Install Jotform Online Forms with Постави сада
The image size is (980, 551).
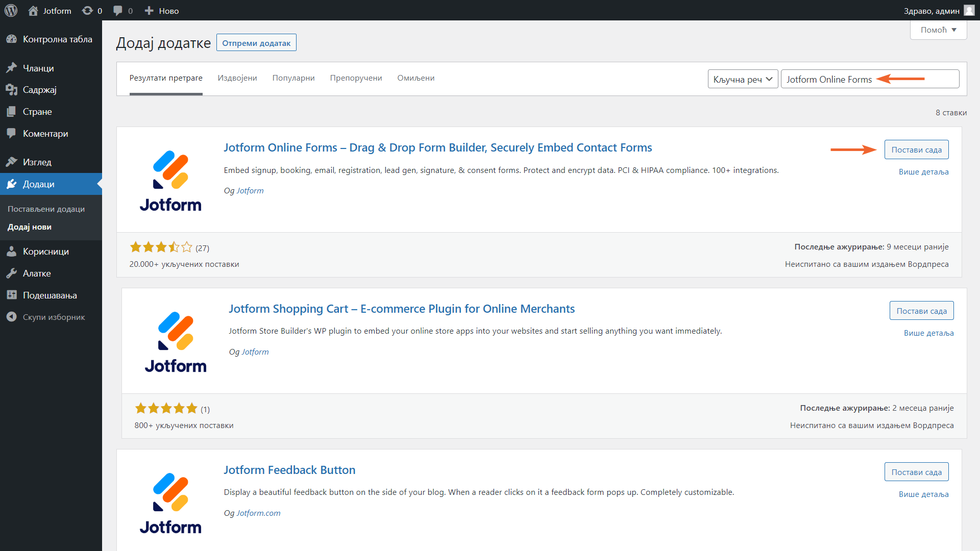[x=916, y=149]
